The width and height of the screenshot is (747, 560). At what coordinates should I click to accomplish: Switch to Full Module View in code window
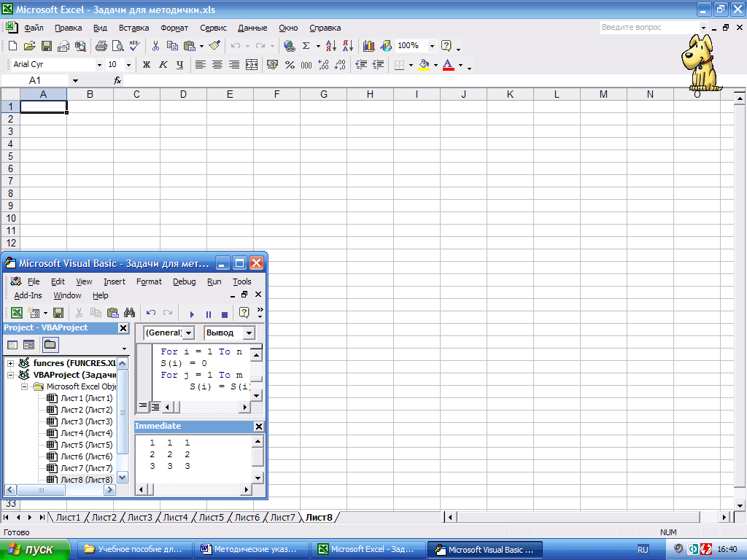pos(155,406)
